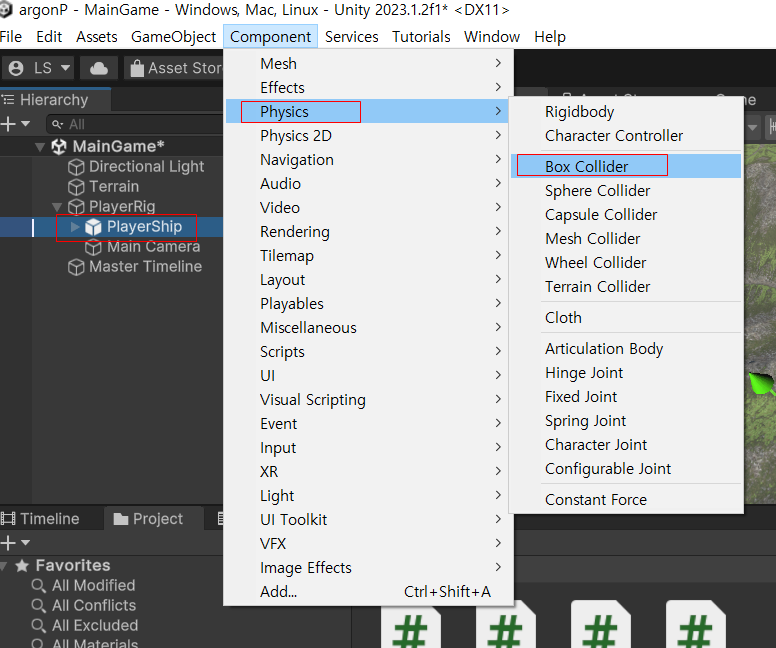Open the Layout submenu
Screen dimensions: 776x648
point(368,279)
